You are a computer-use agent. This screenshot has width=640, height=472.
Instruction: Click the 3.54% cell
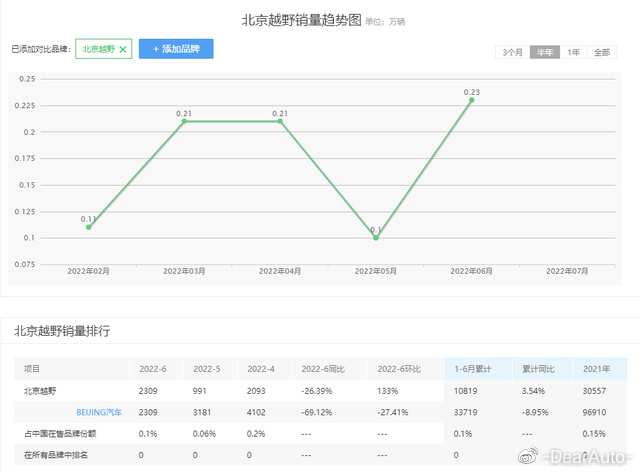point(533,391)
